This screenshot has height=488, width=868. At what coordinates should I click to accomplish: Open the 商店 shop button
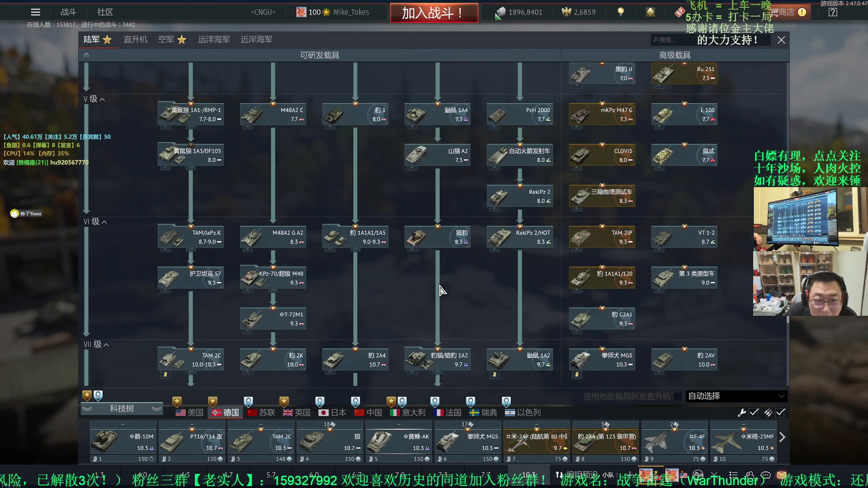tap(789, 12)
